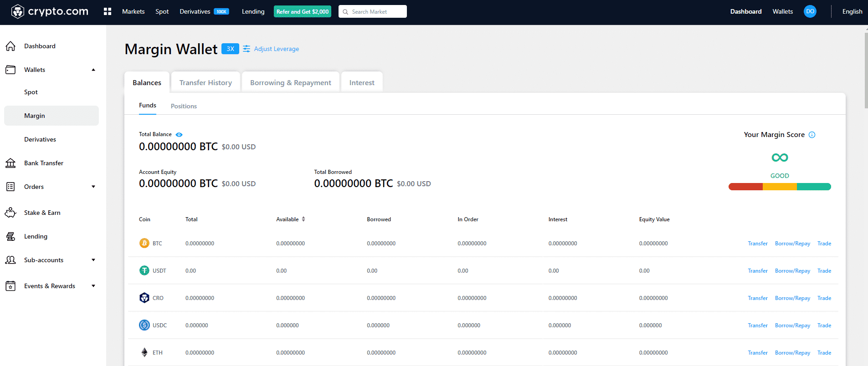The height and width of the screenshot is (366, 868).
Task: Toggle Total Balance visibility eye icon
Action: click(179, 135)
